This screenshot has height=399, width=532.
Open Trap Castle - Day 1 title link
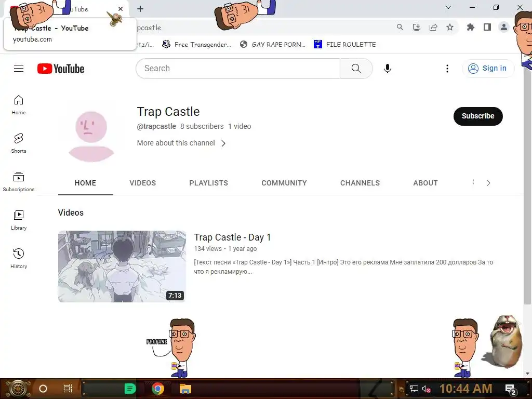(232, 237)
